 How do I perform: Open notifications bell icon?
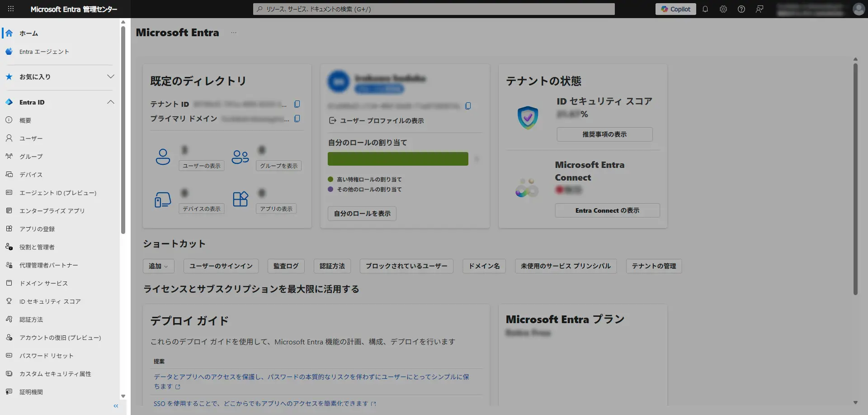705,9
